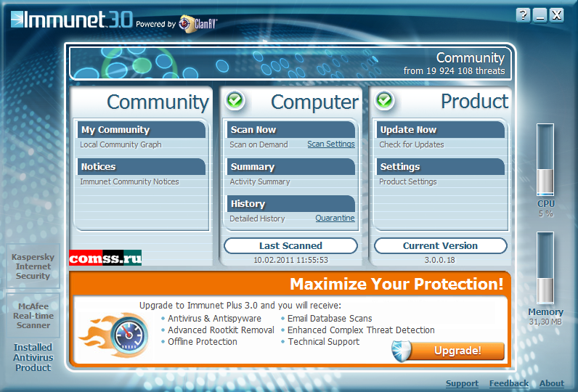
Task: Click the Memory 31,30 MB value
Action: click(545, 322)
